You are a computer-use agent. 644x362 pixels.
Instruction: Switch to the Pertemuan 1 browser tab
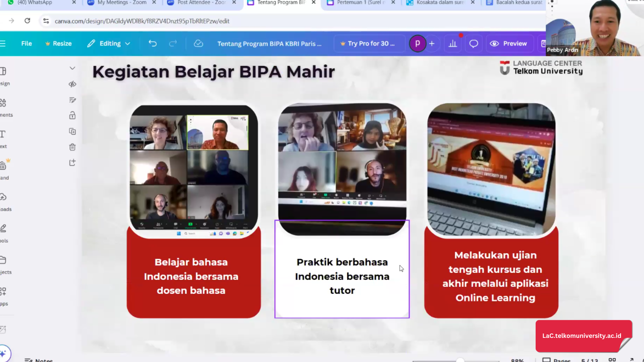pos(357,2)
